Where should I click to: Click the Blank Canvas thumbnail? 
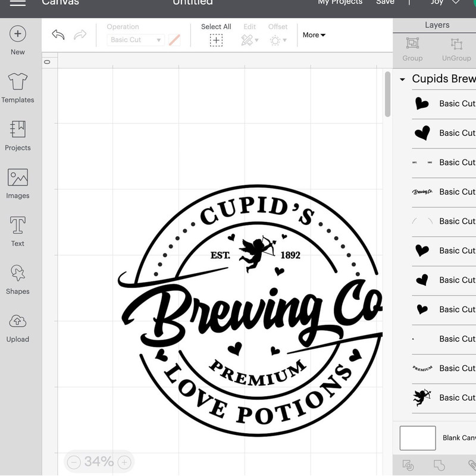[x=418, y=438]
